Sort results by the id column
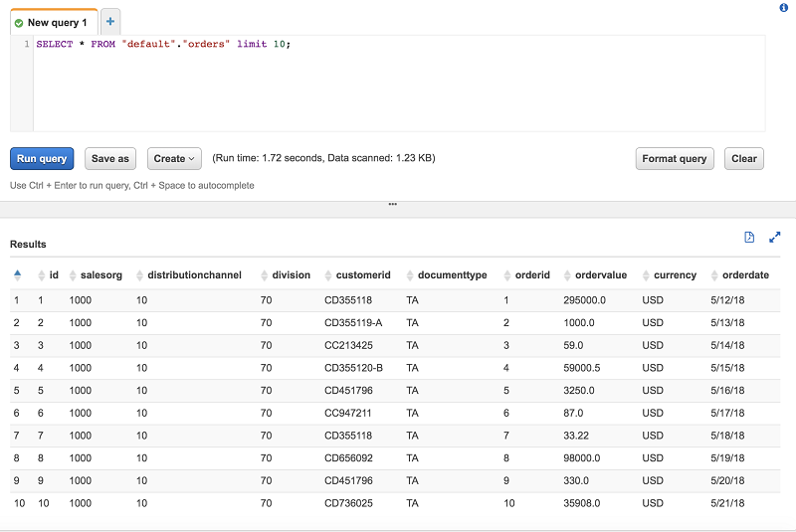This screenshot has height=532, width=796. [54, 275]
